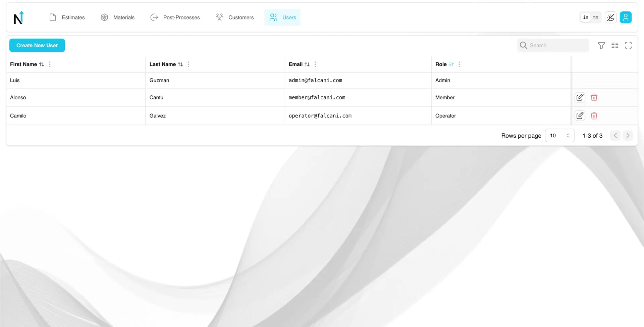Click the Create New User button
The image size is (644, 327).
(37, 45)
